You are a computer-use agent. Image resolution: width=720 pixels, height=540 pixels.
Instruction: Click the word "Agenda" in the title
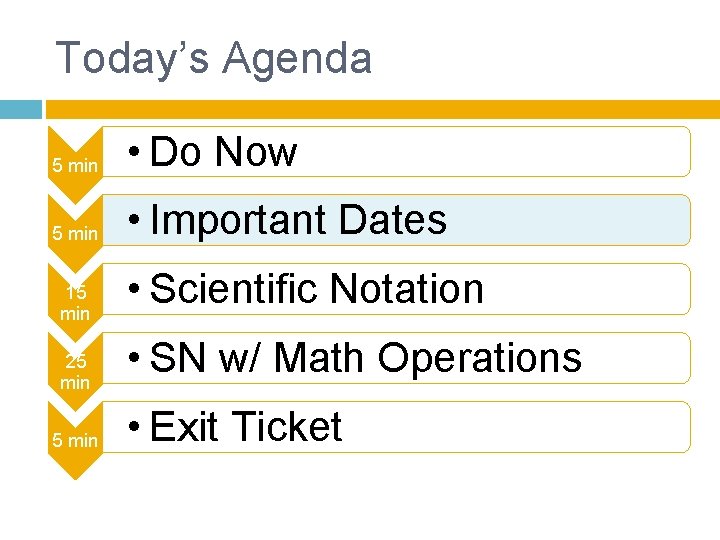[296, 58]
